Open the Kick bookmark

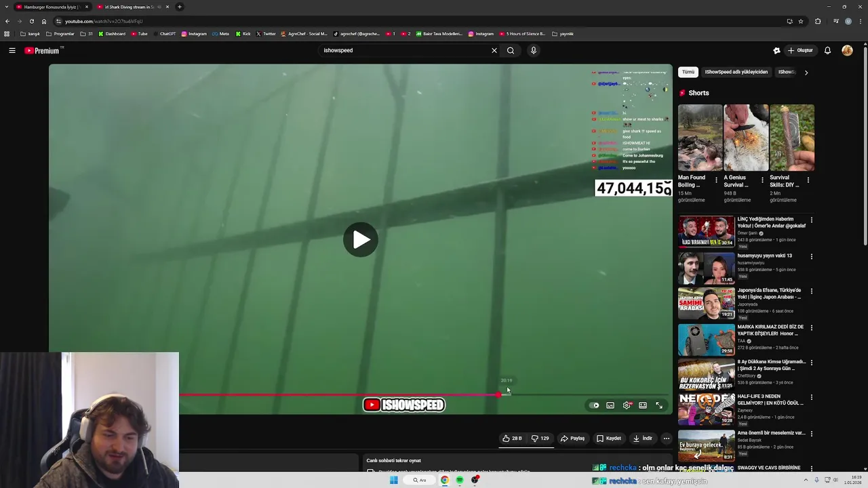[x=243, y=34]
